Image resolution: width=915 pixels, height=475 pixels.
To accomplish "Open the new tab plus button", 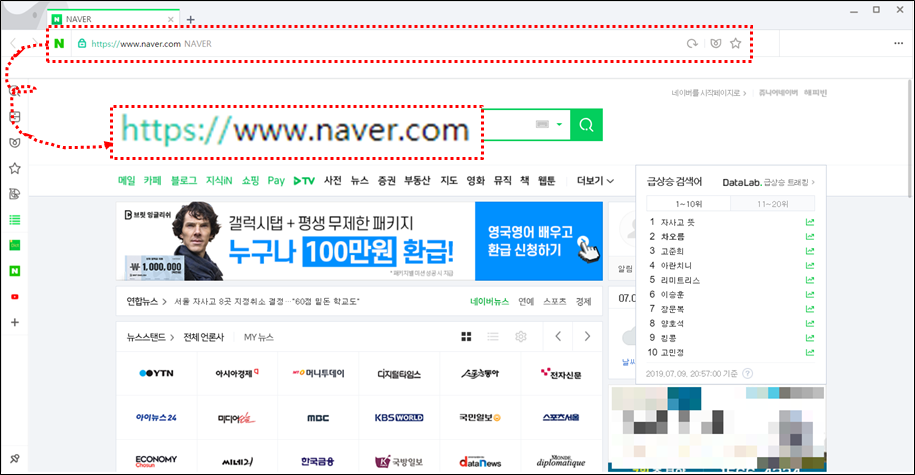I will point(190,19).
